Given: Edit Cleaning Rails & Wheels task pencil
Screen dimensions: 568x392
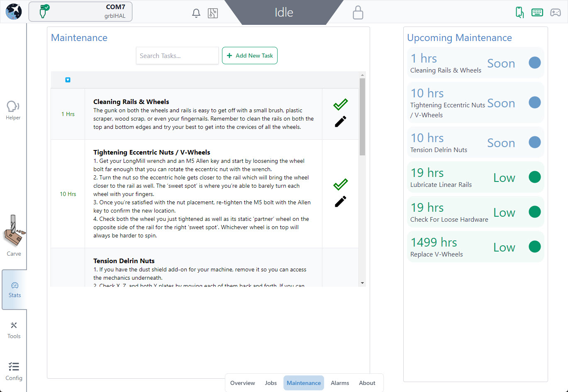Looking at the screenshot, I should point(340,122).
